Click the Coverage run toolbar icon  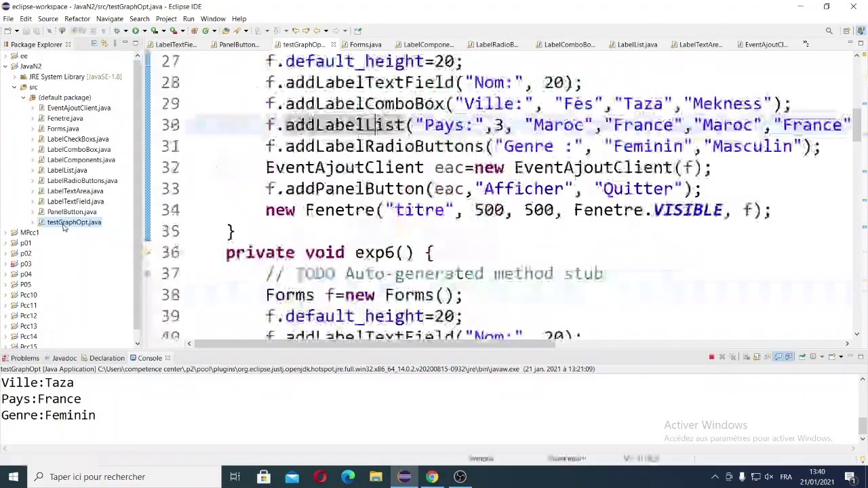click(154, 30)
